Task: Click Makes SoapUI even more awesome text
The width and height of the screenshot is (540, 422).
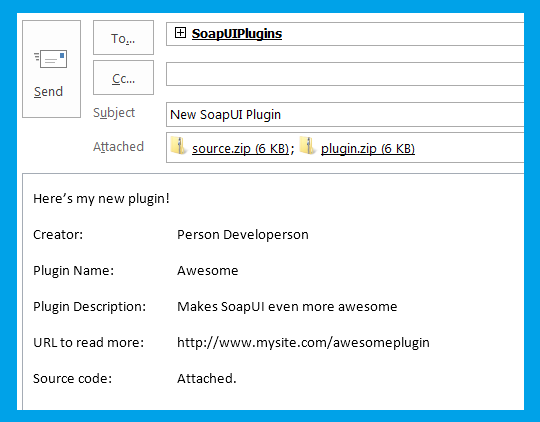Action: pyautogui.click(x=287, y=307)
